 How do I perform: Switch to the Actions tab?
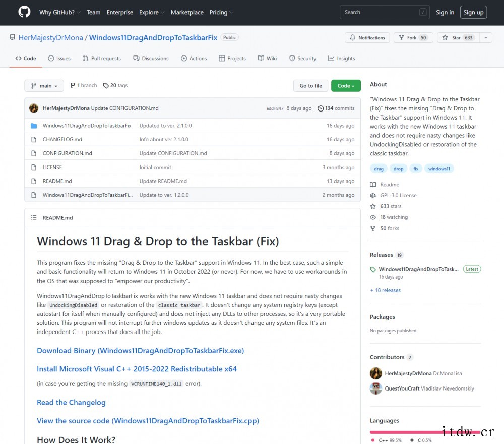coord(194,58)
